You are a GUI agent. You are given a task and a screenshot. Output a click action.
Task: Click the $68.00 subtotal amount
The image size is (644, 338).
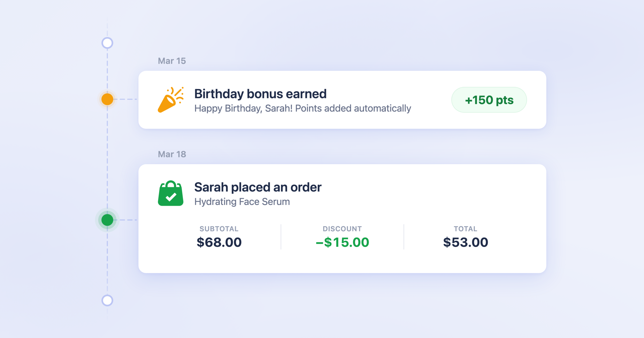(x=219, y=242)
